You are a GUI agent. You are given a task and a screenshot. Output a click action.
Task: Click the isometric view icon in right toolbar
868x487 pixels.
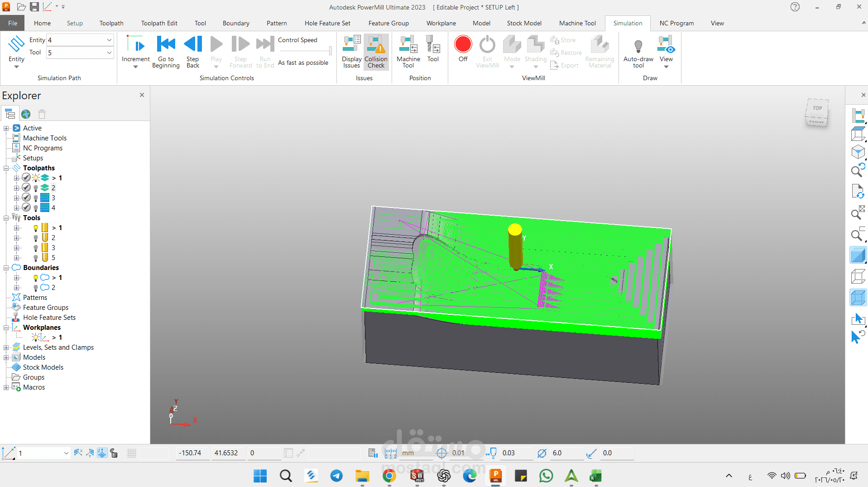[x=858, y=153]
